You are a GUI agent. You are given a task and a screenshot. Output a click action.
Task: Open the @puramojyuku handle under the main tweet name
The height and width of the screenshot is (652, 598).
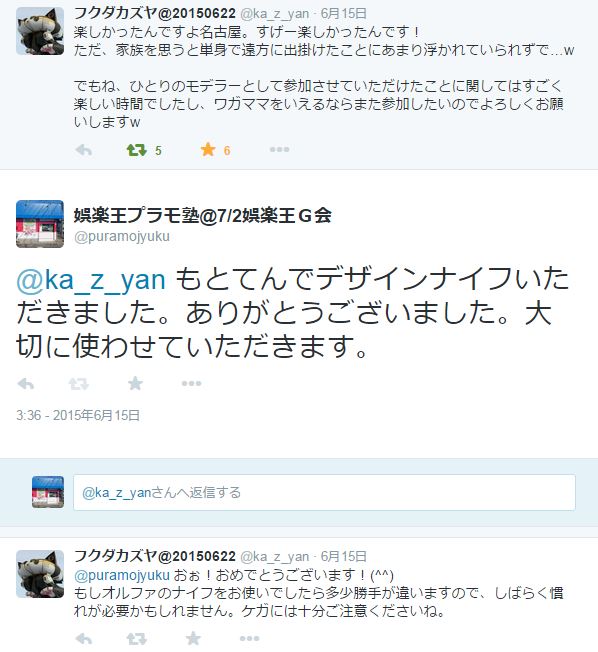click(x=122, y=236)
